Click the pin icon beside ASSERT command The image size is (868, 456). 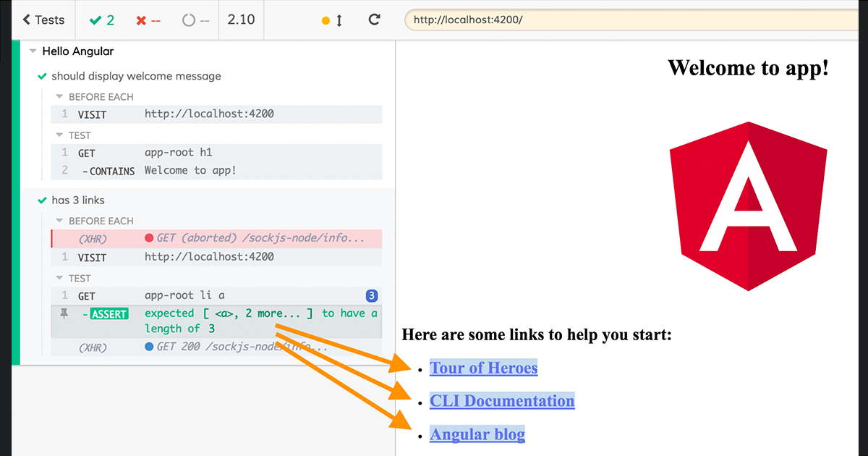pyautogui.click(x=64, y=313)
